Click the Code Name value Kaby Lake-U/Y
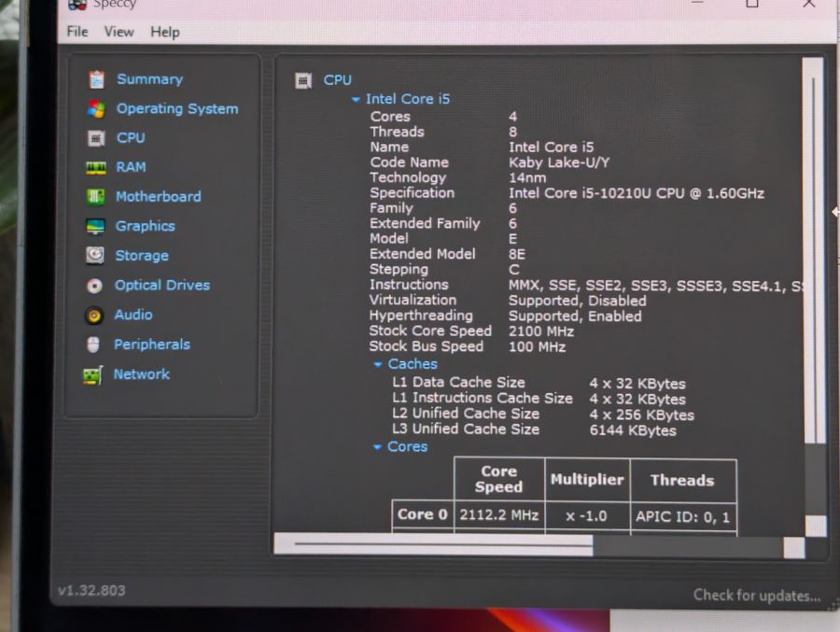The image size is (840, 632). (559, 162)
